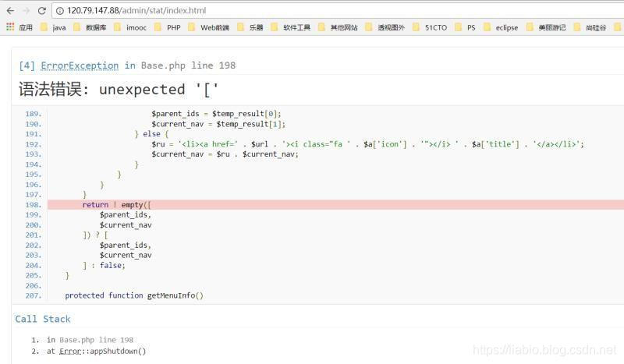Open the 软件工具 bookmark folder
This screenshot has width=624, height=364.
tap(290, 27)
